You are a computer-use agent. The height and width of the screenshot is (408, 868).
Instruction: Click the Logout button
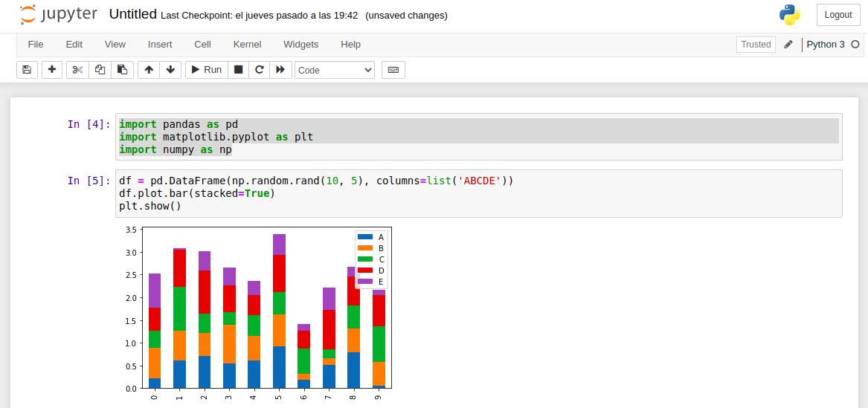click(838, 15)
